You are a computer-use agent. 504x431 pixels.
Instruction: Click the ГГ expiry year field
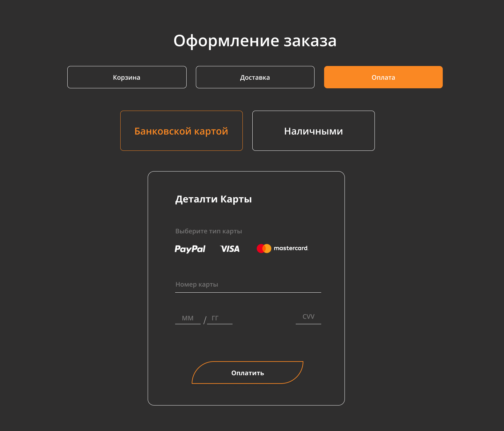(x=220, y=318)
